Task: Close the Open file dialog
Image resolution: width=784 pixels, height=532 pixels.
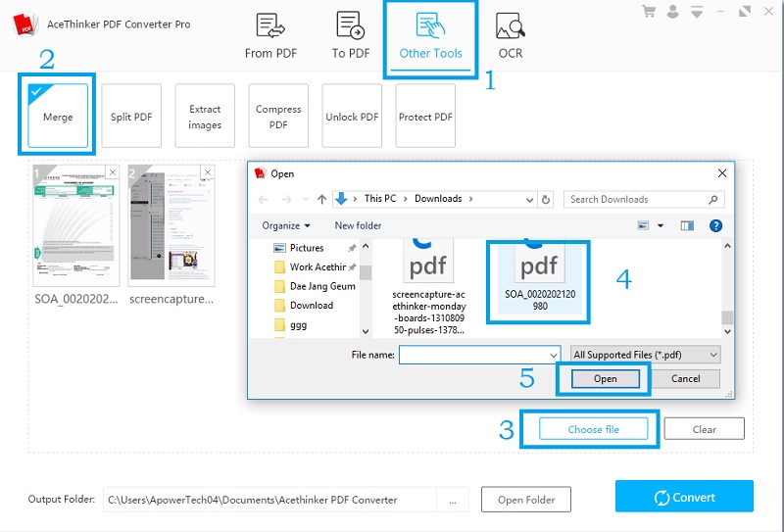Action: pos(722,173)
